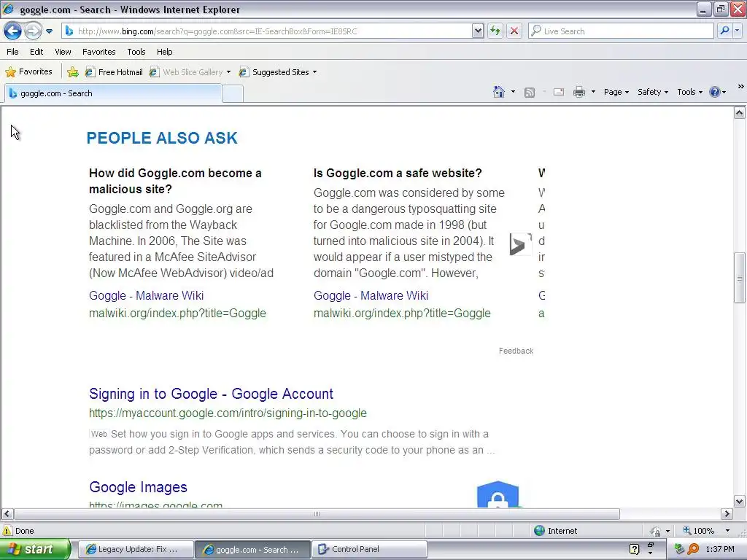Expand the Home button dropdown arrow
Viewport: 747px width, 560px height.
[x=513, y=92]
